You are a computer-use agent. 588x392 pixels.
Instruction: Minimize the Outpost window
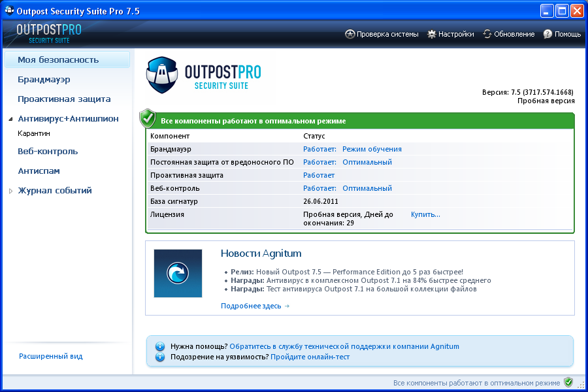pyautogui.click(x=547, y=11)
